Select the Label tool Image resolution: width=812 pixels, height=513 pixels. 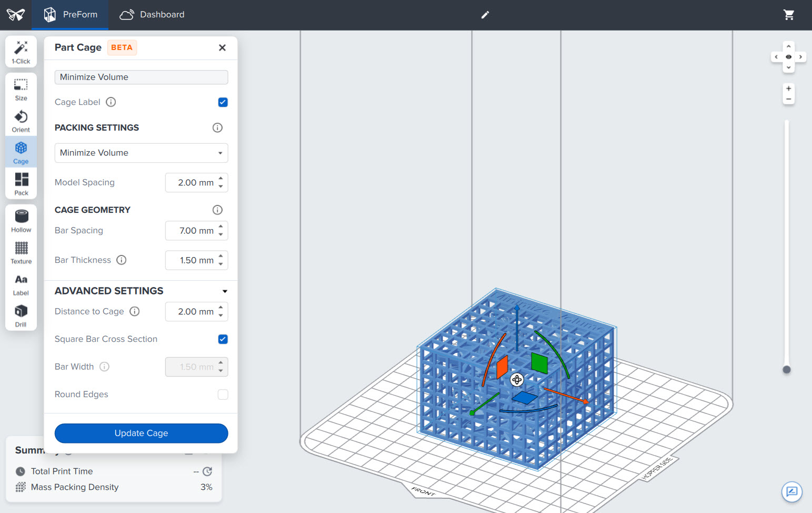pos(21,283)
